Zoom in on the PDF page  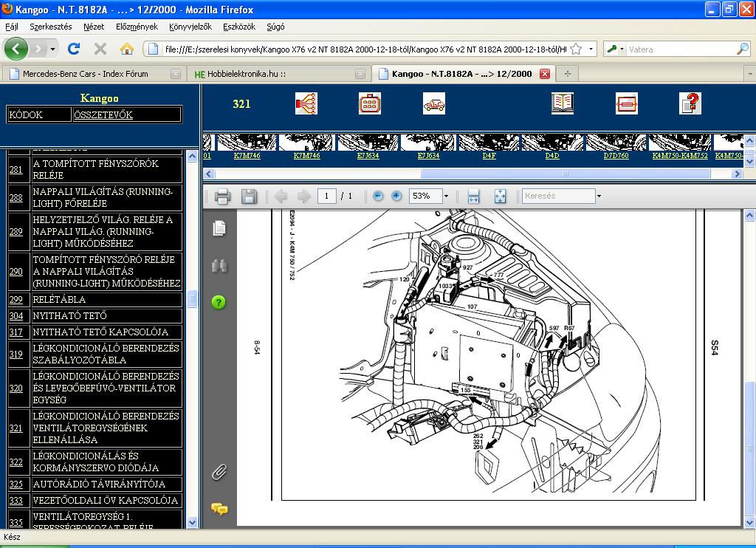coord(396,196)
